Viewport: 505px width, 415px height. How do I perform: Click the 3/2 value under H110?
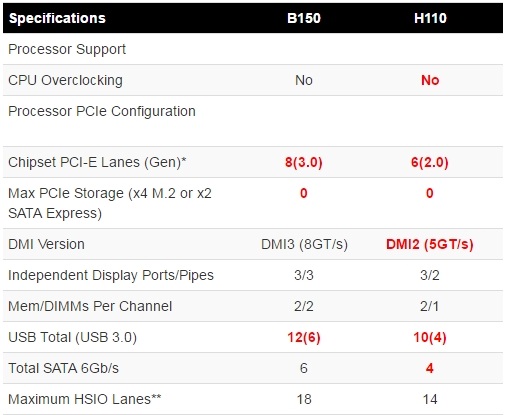pyautogui.click(x=430, y=275)
